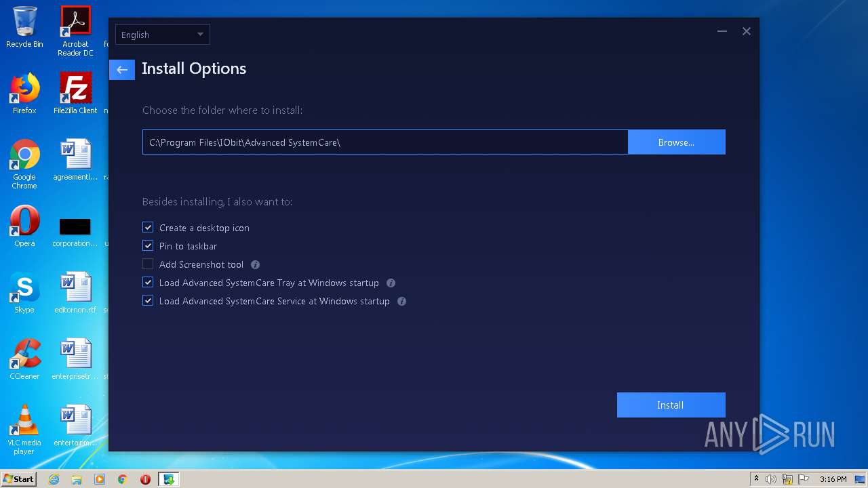
Task: Select the entertainm... document on desktop
Action: [75, 426]
